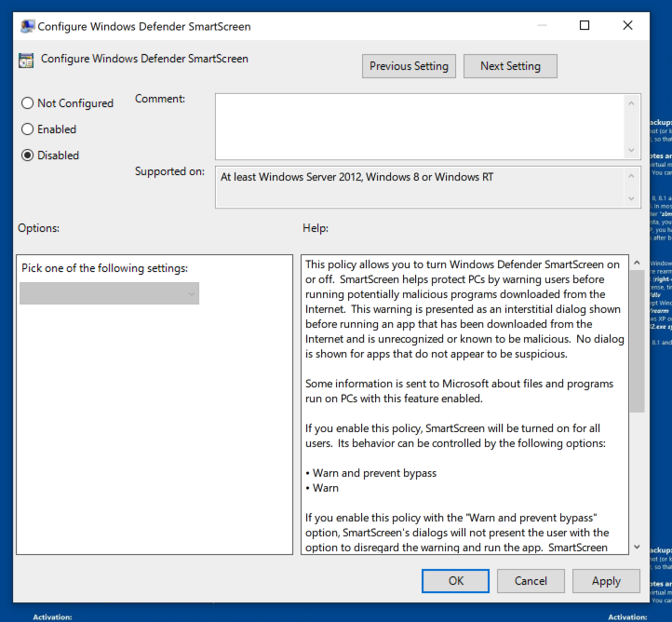Click the Cancel button
Image resolution: width=672 pixels, height=622 pixels.
click(x=531, y=581)
